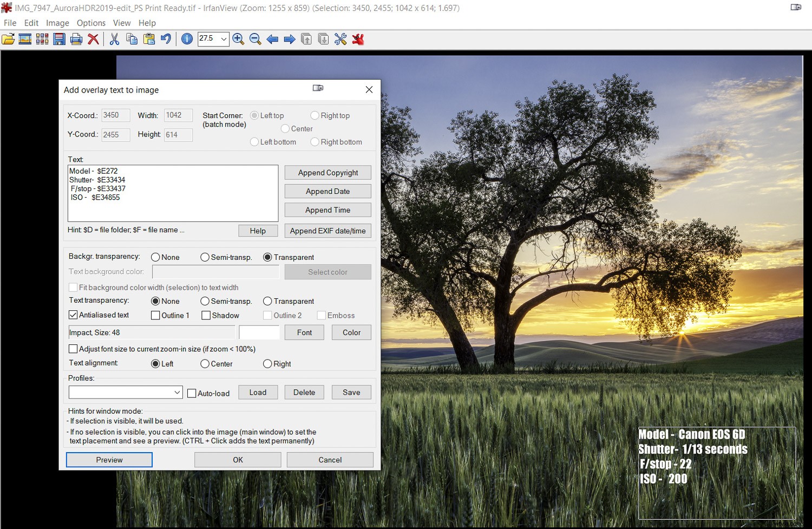Zoom in with the magnifier plus icon
The height and width of the screenshot is (529, 812).
[x=238, y=38]
